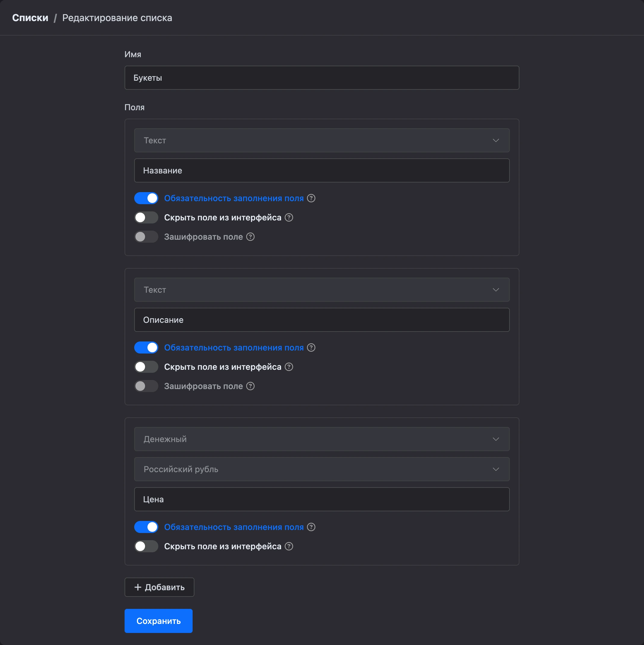The width and height of the screenshot is (644, 645).
Task: Click help icon next to encrypt-field option for Название
Action: [250, 237]
